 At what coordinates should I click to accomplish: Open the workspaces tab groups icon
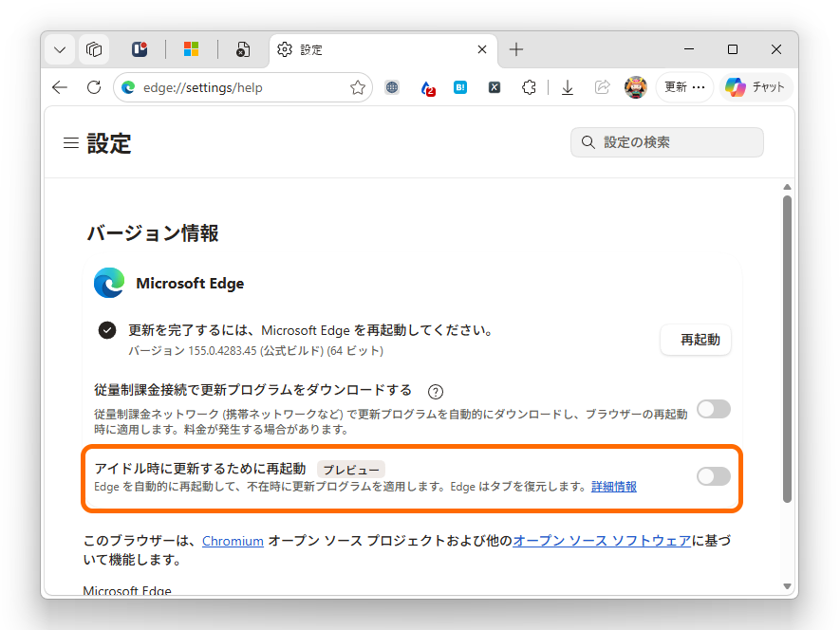94,50
